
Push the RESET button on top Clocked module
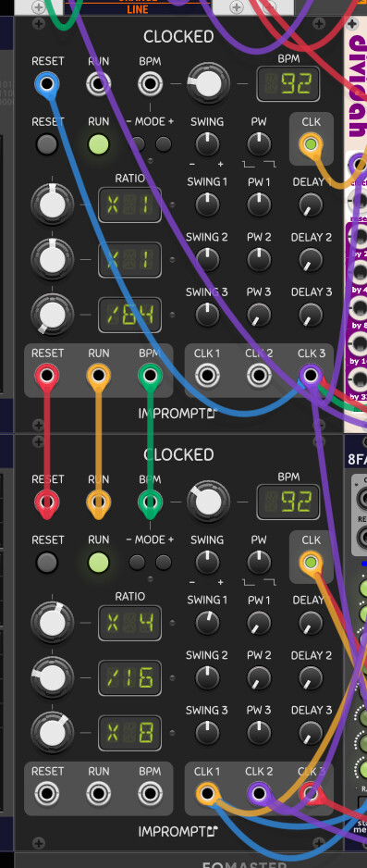pos(47,144)
